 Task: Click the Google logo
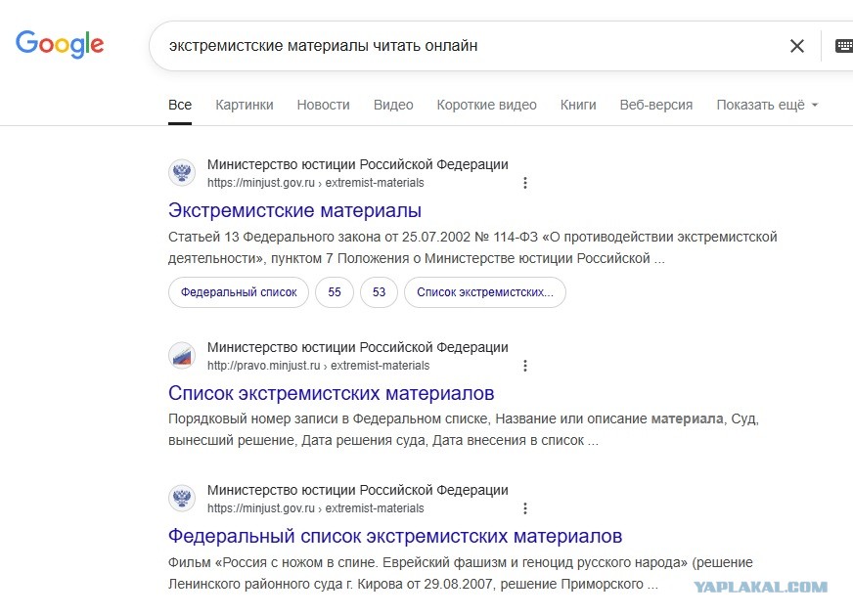[60, 44]
